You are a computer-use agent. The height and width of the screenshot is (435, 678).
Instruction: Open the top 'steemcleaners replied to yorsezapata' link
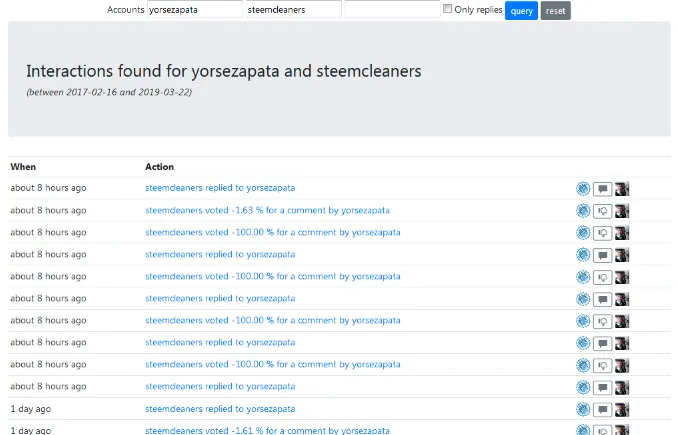click(220, 188)
